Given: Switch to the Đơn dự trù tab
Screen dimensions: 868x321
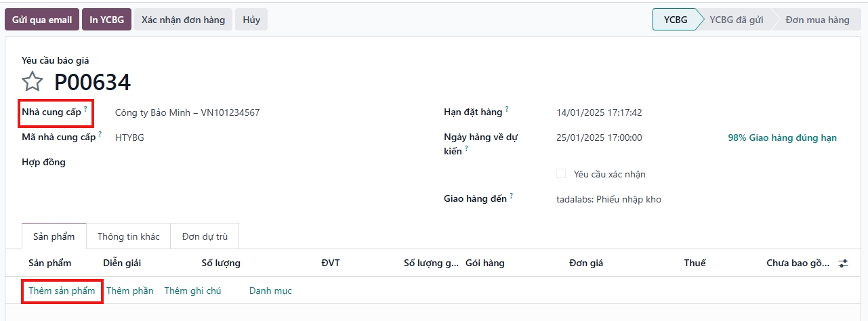Looking at the screenshot, I should pyautogui.click(x=205, y=236).
